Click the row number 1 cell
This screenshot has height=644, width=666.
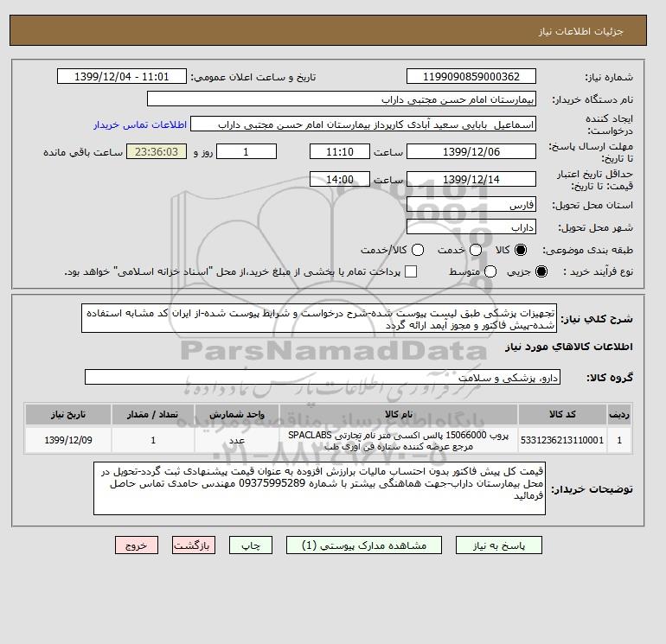tap(619, 440)
